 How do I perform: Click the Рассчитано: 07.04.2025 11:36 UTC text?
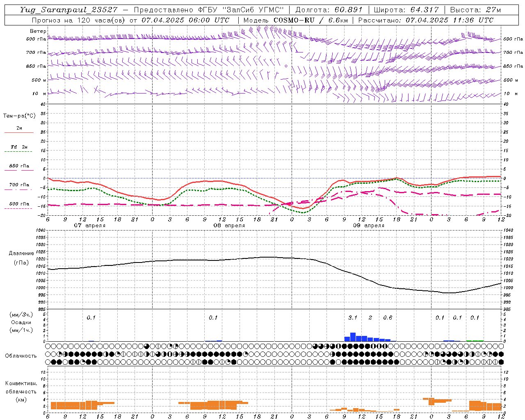coord(426,20)
